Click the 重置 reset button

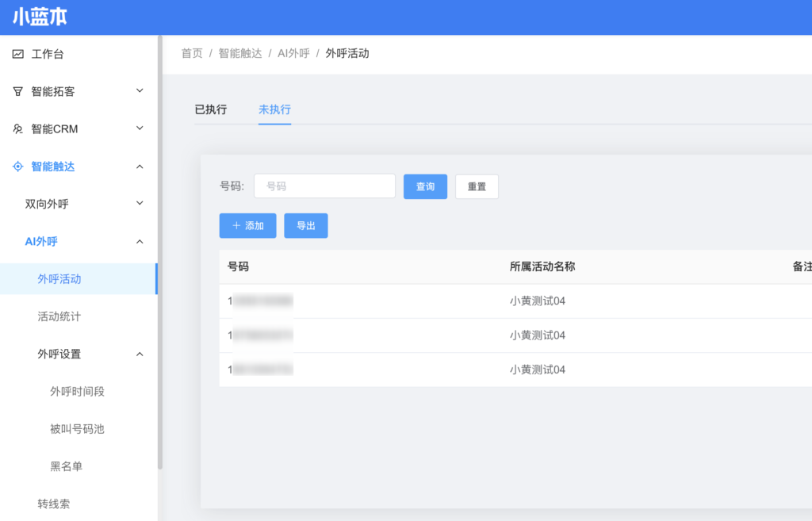coord(477,186)
